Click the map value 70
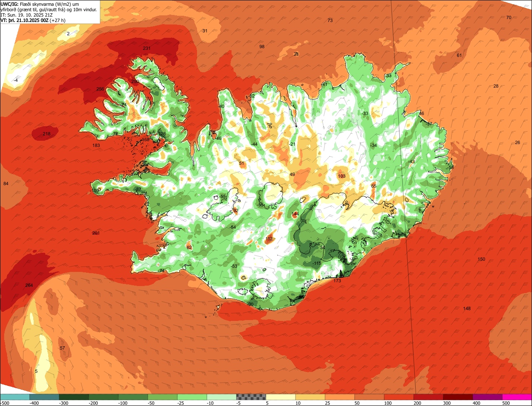This screenshot has width=532, height=406. (x=509, y=17)
